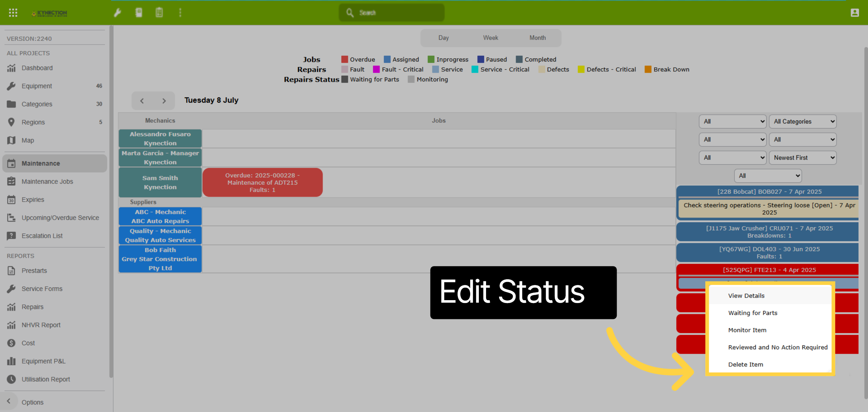Click the Repairs chart icon

(x=11, y=307)
